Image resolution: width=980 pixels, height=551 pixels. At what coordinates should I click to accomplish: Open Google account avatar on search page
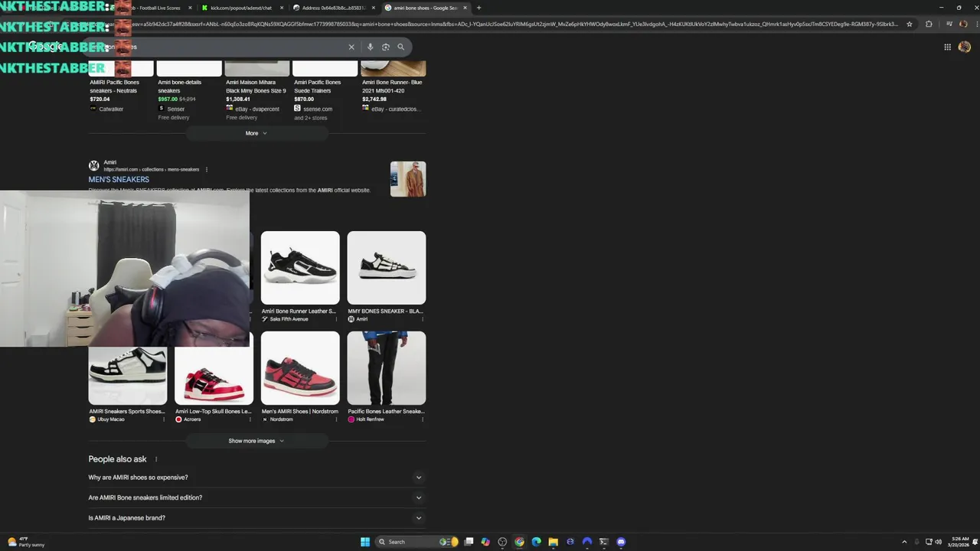(964, 47)
